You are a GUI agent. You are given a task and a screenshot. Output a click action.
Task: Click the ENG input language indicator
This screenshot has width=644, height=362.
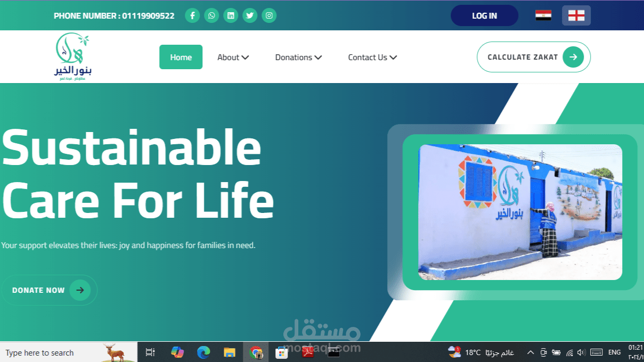click(615, 352)
